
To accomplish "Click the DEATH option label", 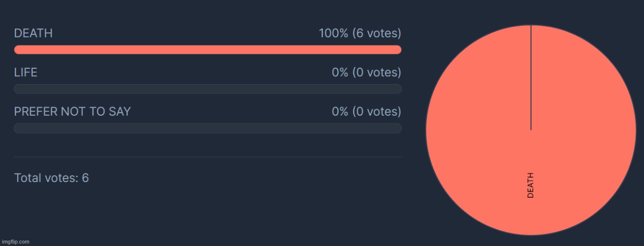I will click(x=33, y=33).
